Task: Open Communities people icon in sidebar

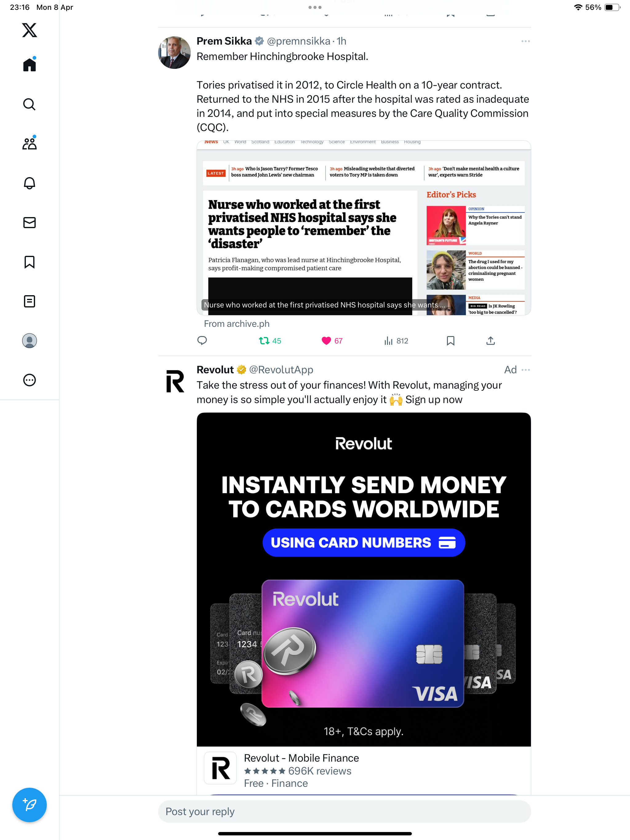Action: click(29, 143)
